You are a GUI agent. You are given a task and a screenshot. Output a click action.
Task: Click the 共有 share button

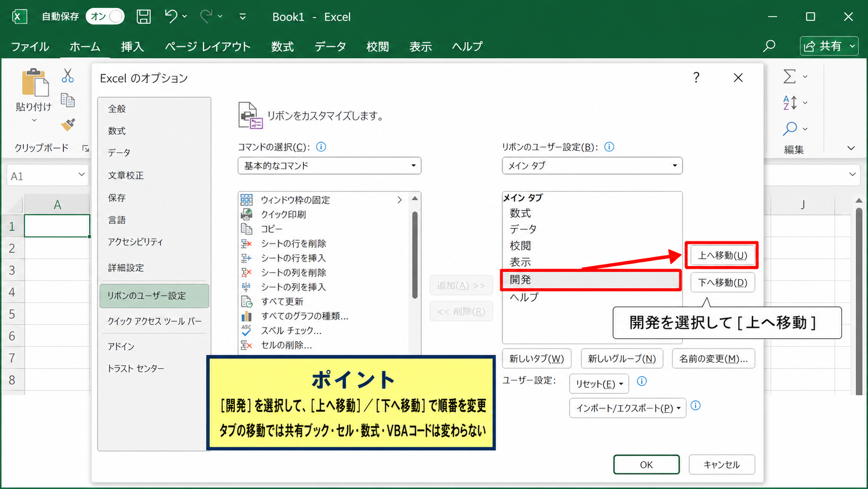click(x=829, y=46)
